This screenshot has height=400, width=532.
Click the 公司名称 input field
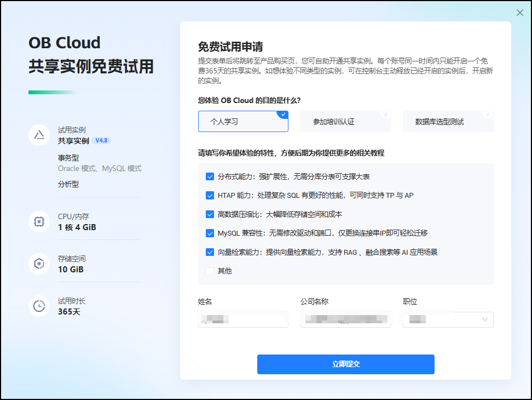click(346, 319)
